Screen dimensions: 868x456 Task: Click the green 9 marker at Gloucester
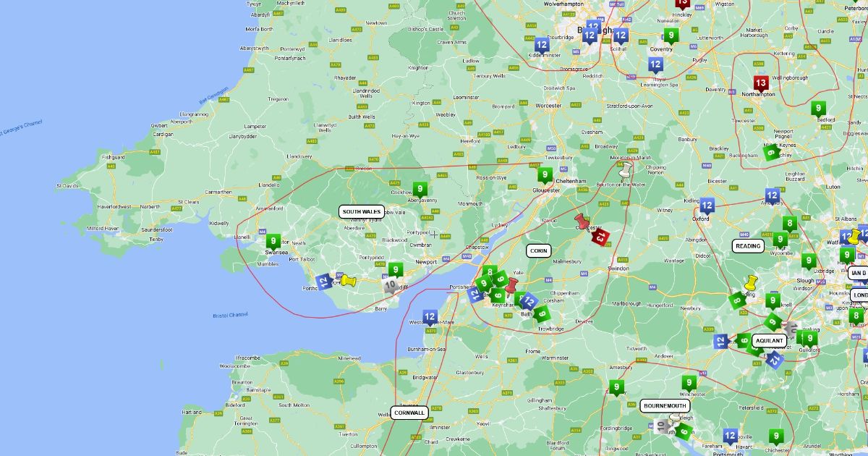click(545, 174)
